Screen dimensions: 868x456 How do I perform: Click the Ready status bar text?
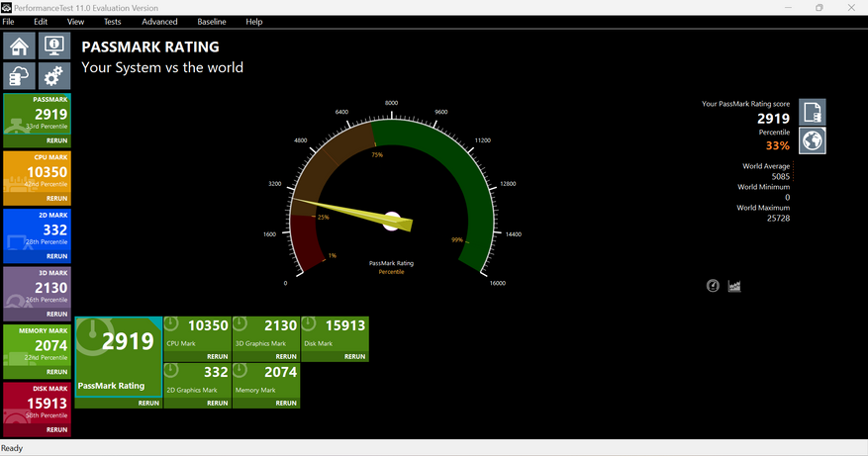pyautogui.click(x=12, y=448)
